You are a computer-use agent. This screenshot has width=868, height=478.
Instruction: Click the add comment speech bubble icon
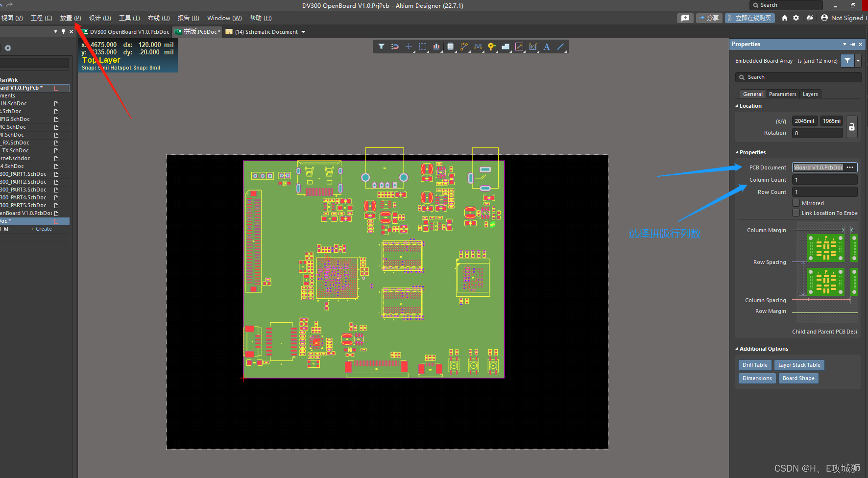(685, 18)
